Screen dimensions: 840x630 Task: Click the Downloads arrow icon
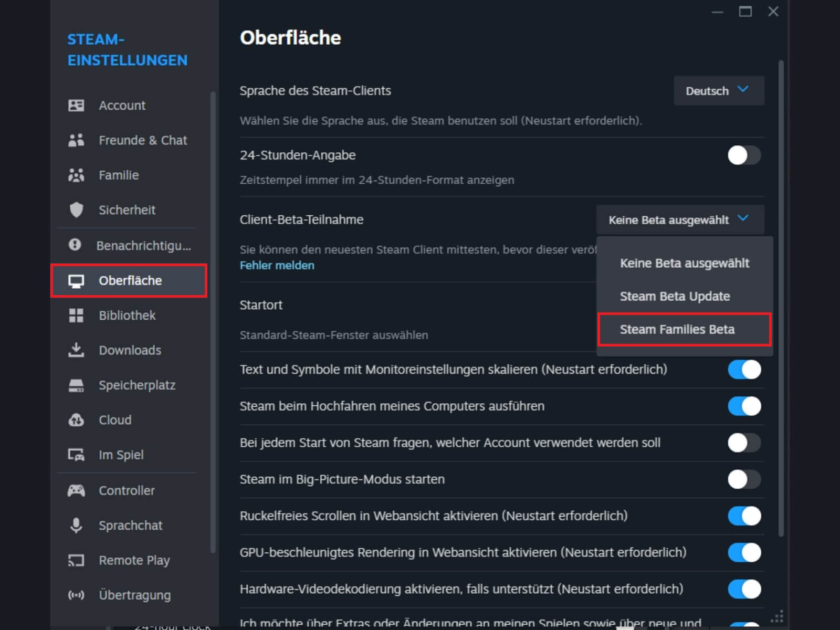pyautogui.click(x=76, y=350)
